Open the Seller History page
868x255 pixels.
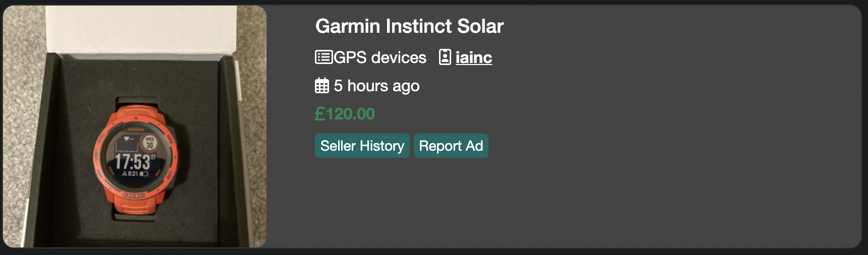362,146
